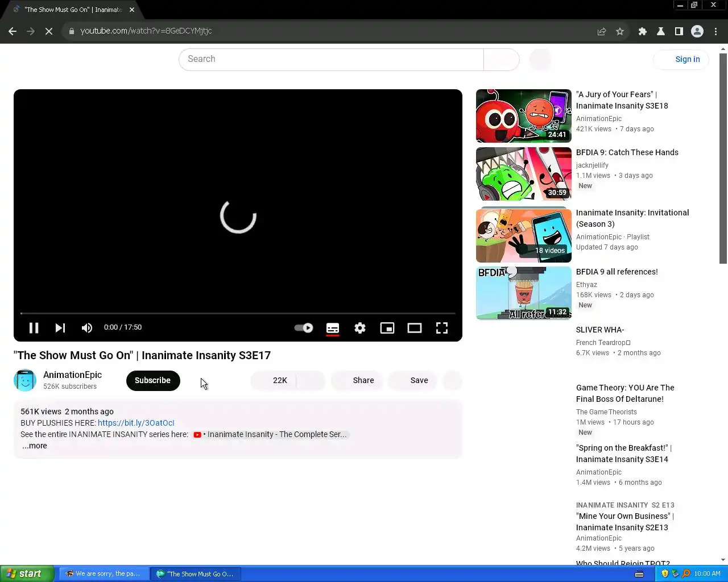Switch to 'The Show Must Go O...' taskbar item
The height and width of the screenshot is (582, 728).
pos(195,574)
